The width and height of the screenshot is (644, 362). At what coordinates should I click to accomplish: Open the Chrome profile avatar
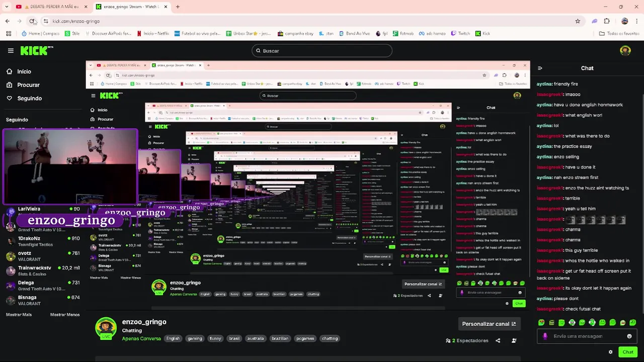[625, 21]
